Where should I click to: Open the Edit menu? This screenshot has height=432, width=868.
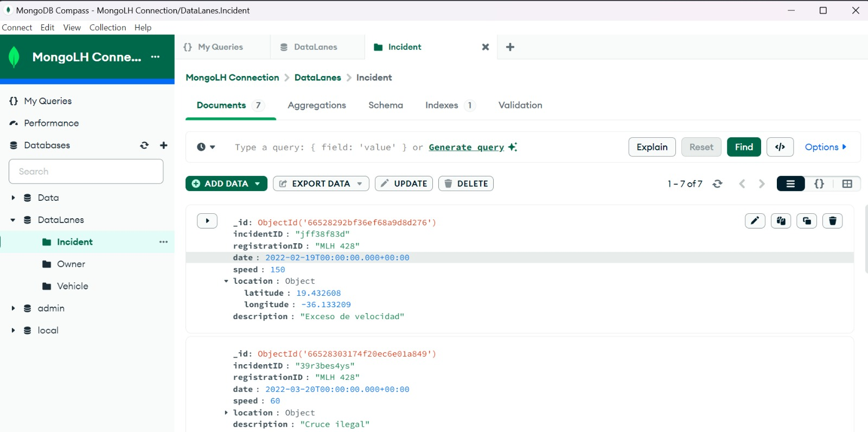point(47,28)
